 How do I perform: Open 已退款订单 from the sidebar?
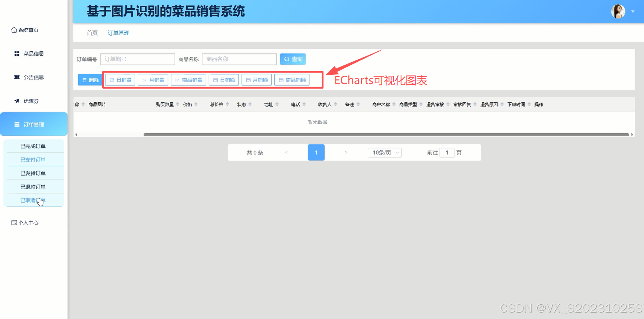click(x=34, y=187)
